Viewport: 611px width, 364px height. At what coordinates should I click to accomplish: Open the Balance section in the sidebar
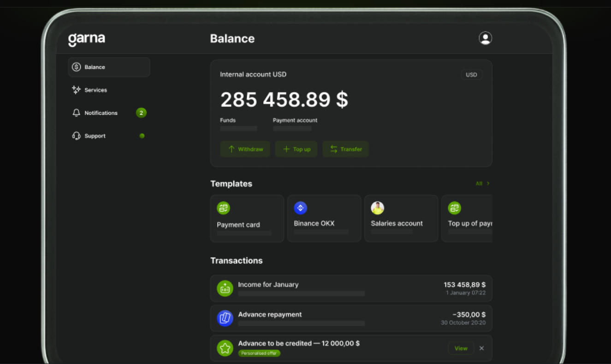[109, 67]
